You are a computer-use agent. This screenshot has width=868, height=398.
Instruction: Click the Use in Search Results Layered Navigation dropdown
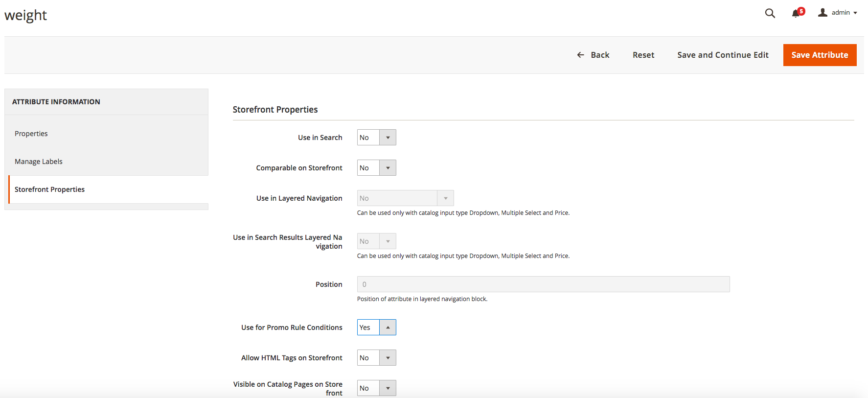pos(376,241)
